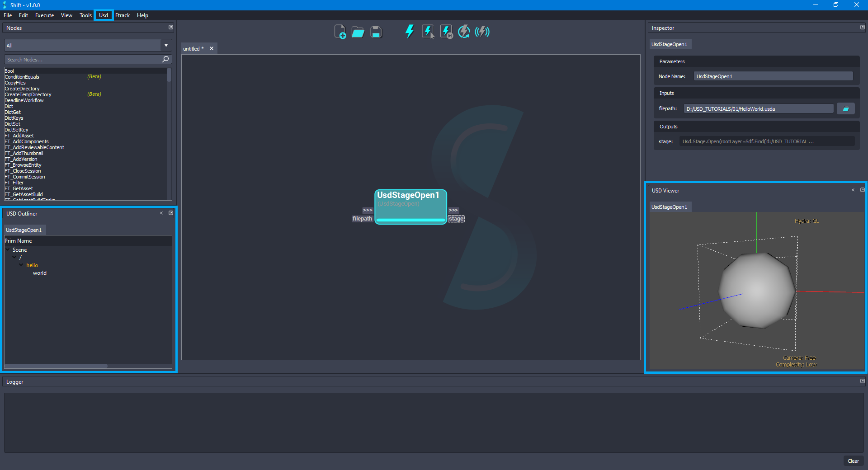The image size is (868, 470).
Task: Select the world prim in USD Outliner
Action: (x=40, y=273)
